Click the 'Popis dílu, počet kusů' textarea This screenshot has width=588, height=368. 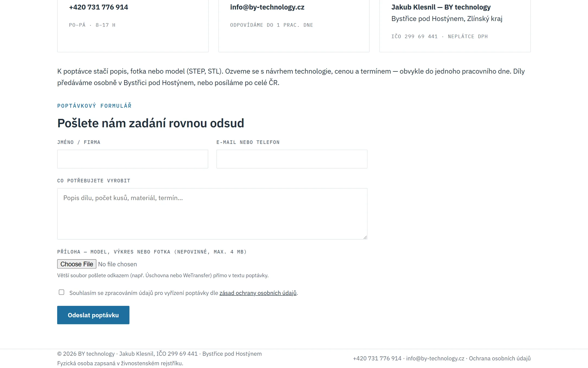point(212,214)
